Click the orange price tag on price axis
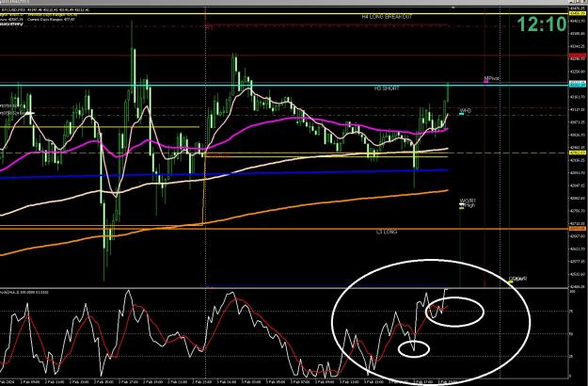 click(x=578, y=229)
